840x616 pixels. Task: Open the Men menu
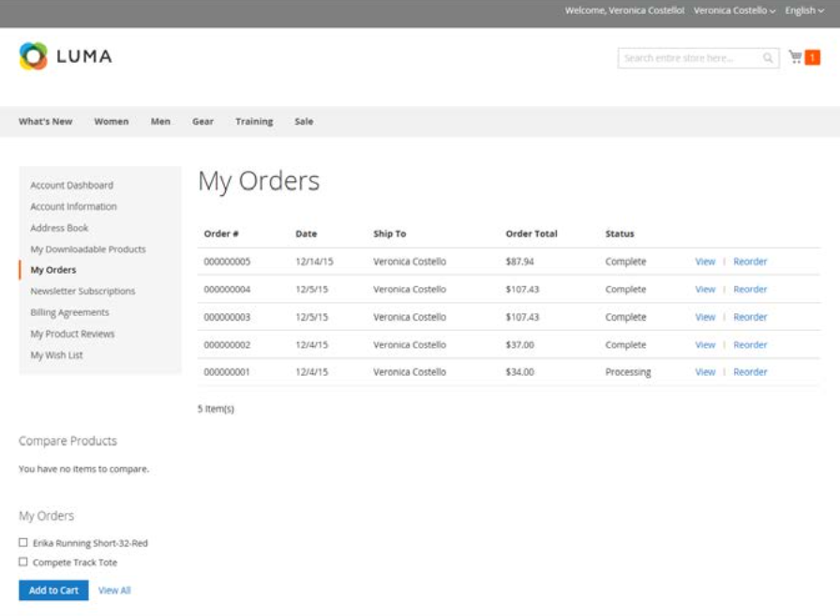pos(160,122)
